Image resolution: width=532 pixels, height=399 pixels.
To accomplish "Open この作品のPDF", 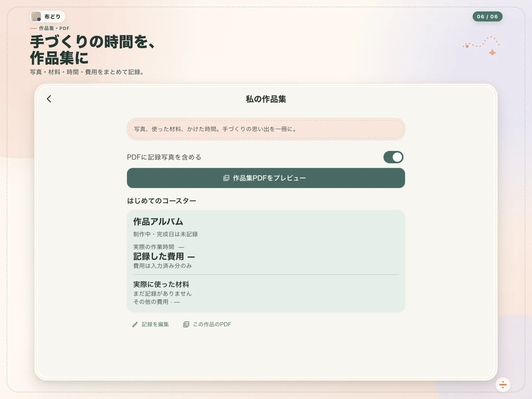I will (x=207, y=324).
